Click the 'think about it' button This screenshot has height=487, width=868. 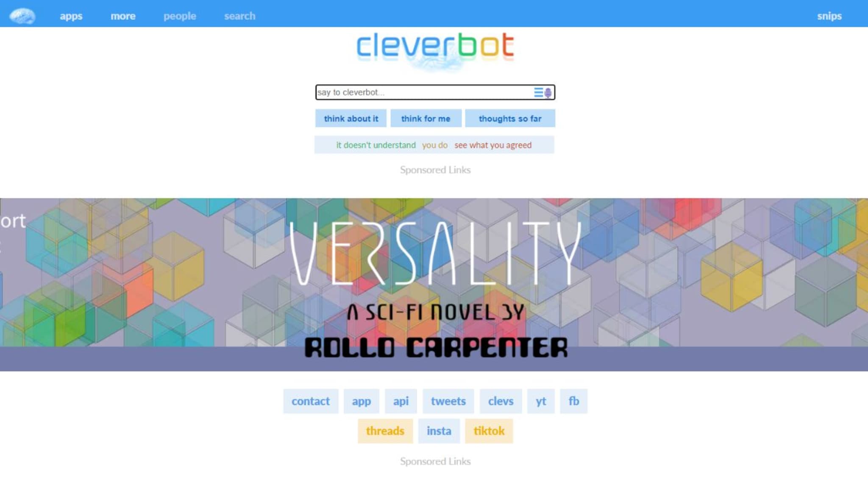click(351, 119)
